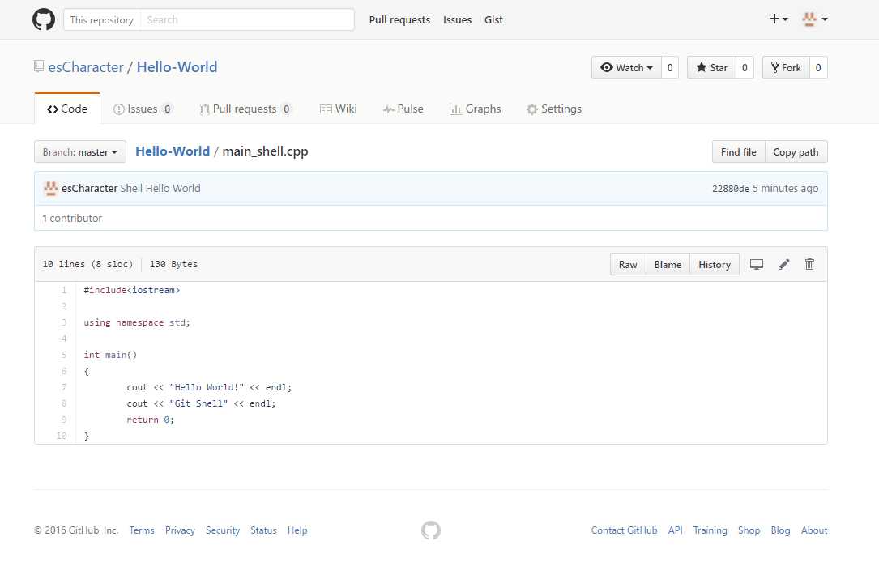
Task: Click the 'int main()' code line
Action: (110, 355)
